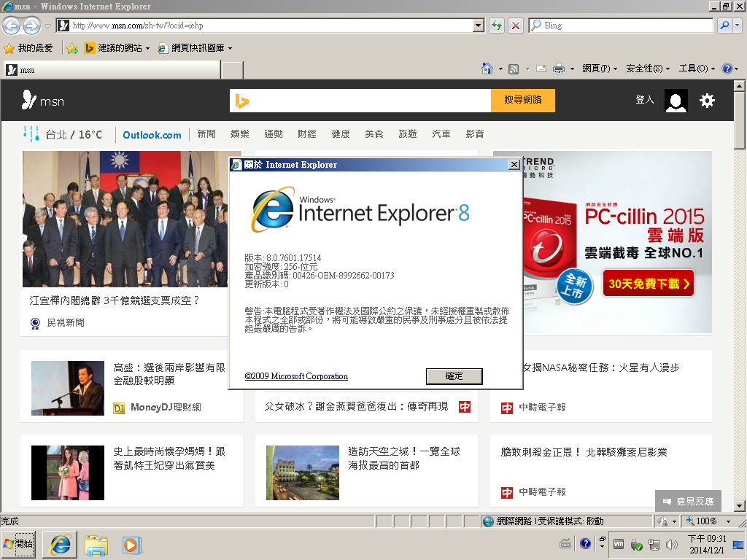
Task: Open 造訪天空之城 city thumbnail
Action: (x=303, y=472)
